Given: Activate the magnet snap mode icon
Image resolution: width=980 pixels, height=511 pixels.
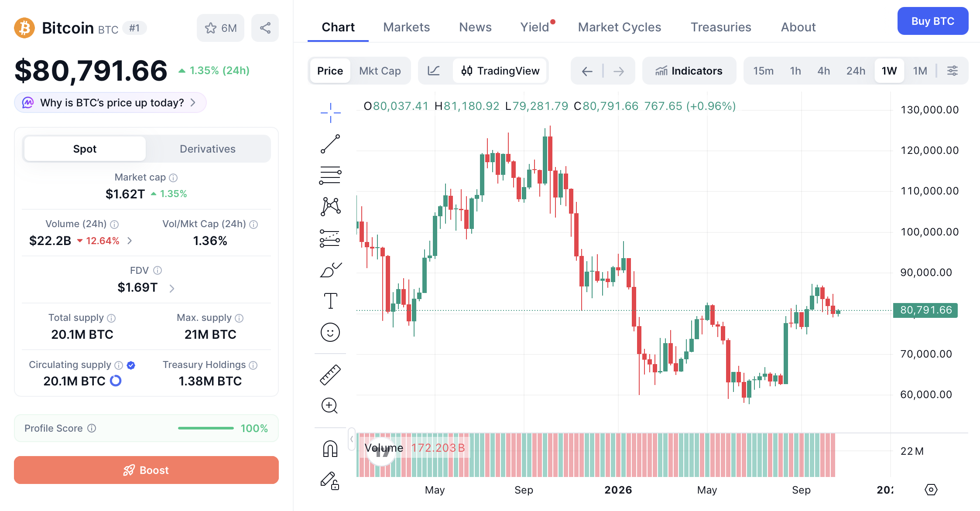Looking at the screenshot, I should tap(330, 449).
